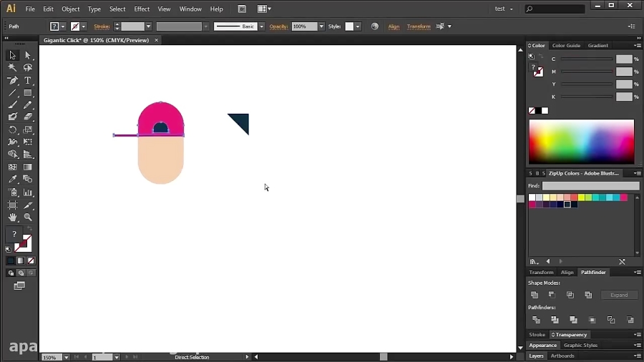This screenshot has width=644, height=362.
Task: Click the Stroke label link
Action: point(102,26)
